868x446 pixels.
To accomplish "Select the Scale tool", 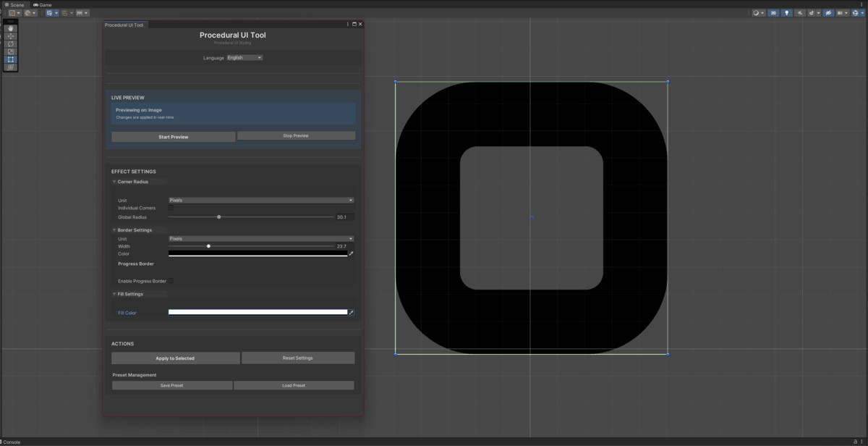I will pos(11,51).
